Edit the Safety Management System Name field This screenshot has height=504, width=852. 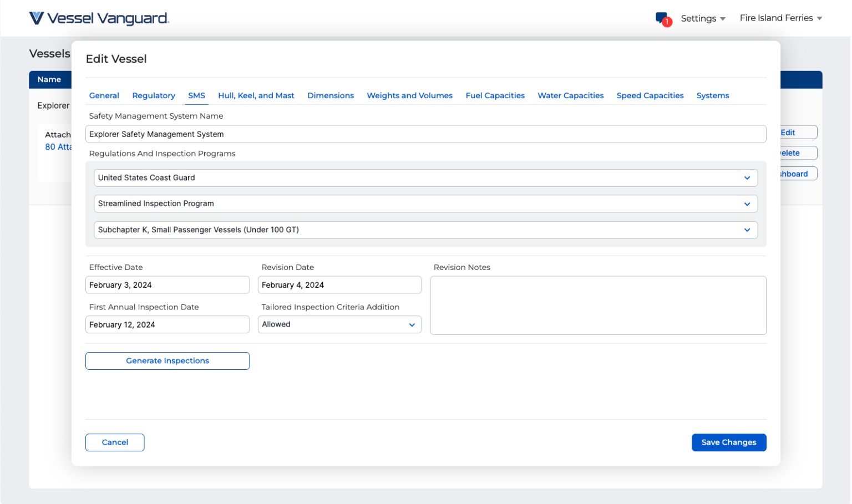click(425, 134)
